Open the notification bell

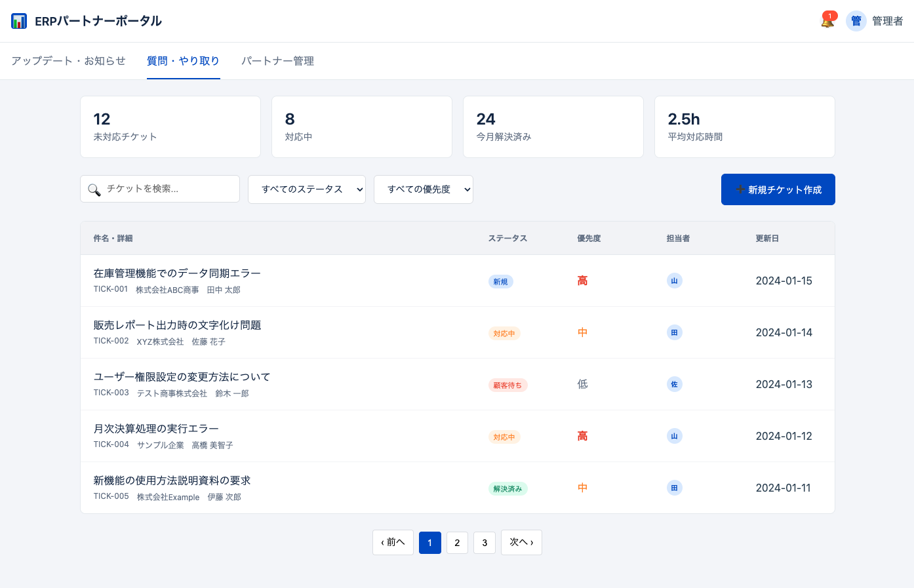tap(827, 21)
